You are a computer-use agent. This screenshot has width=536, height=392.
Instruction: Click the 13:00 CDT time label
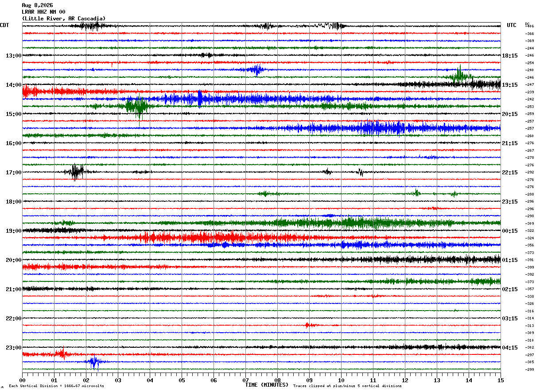point(14,56)
